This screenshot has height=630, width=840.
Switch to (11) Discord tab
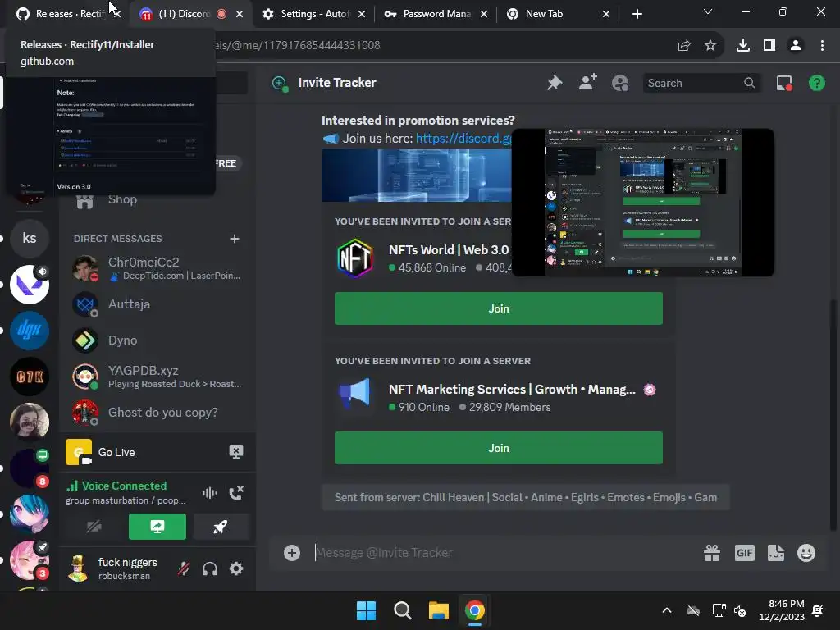pyautogui.click(x=185, y=14)
